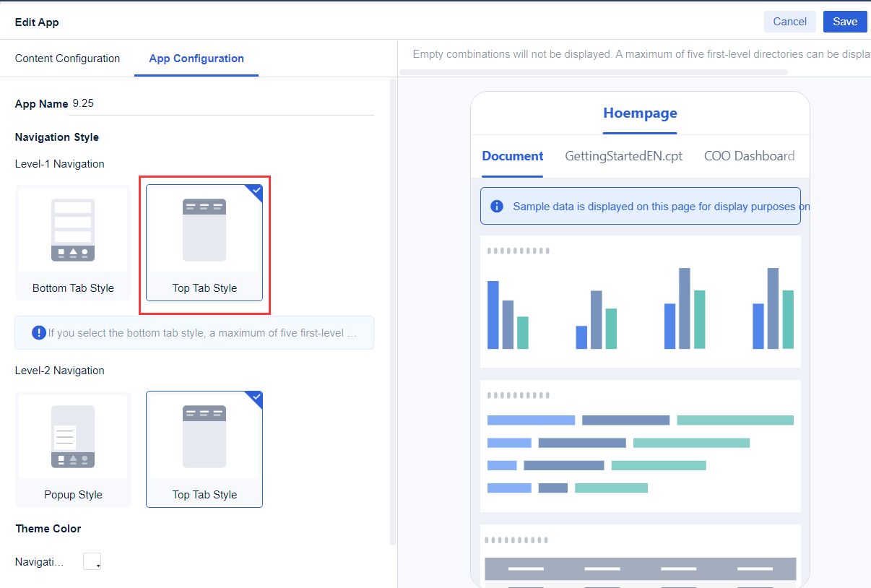Select Top Tab Style for Level-1 navigation

tap(204, 243)
